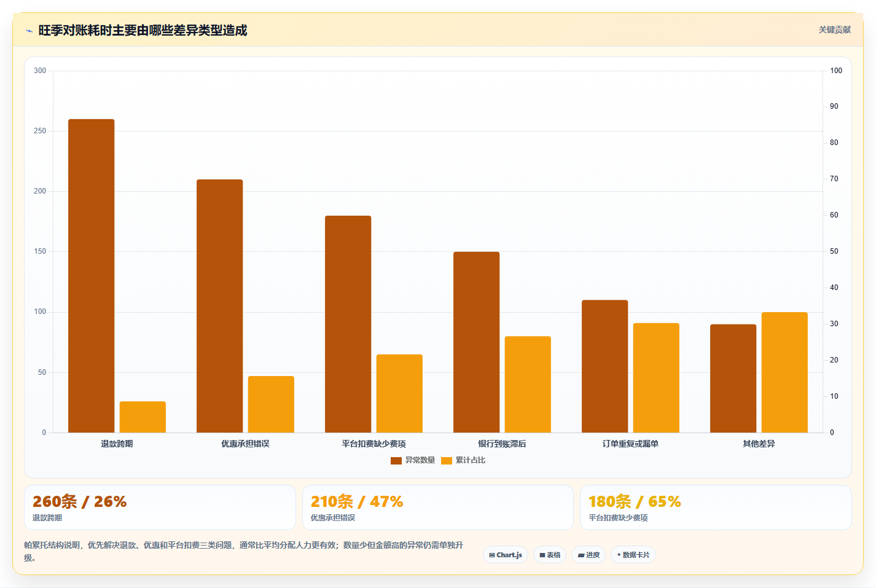
Task: Click the brown 异常数量 bar for 退款跨期
Action: click(x=91, y=276)
